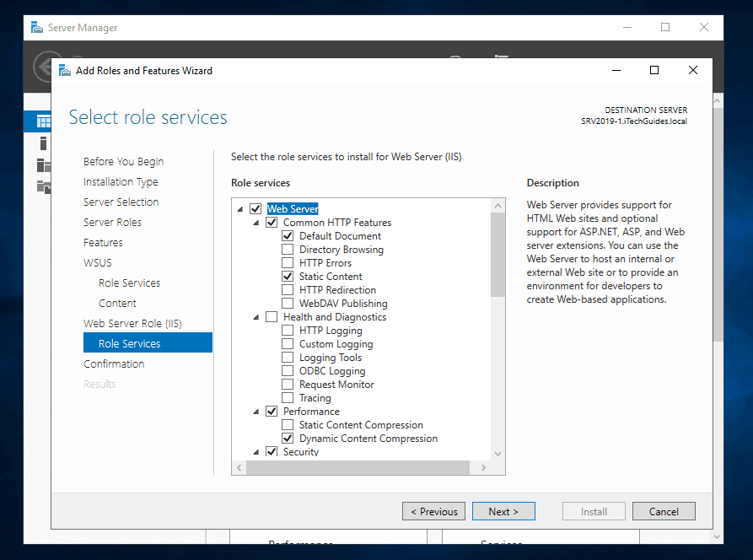This screenshot has width=753, height=560.
Task: Select the highlighted Role Services step
Action: [x=148, y=342]
